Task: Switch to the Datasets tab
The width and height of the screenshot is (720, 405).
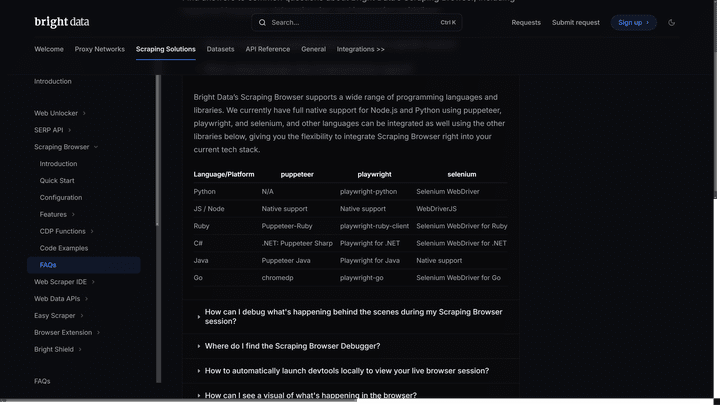Action: tap(220, 49)
